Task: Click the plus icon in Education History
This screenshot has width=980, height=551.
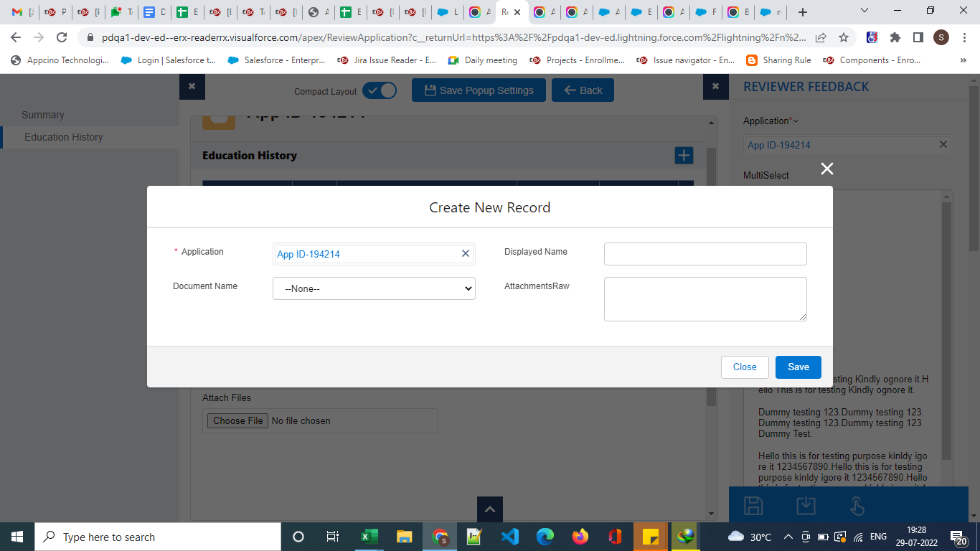Action: pyautogui.click(x=684, y=155)
